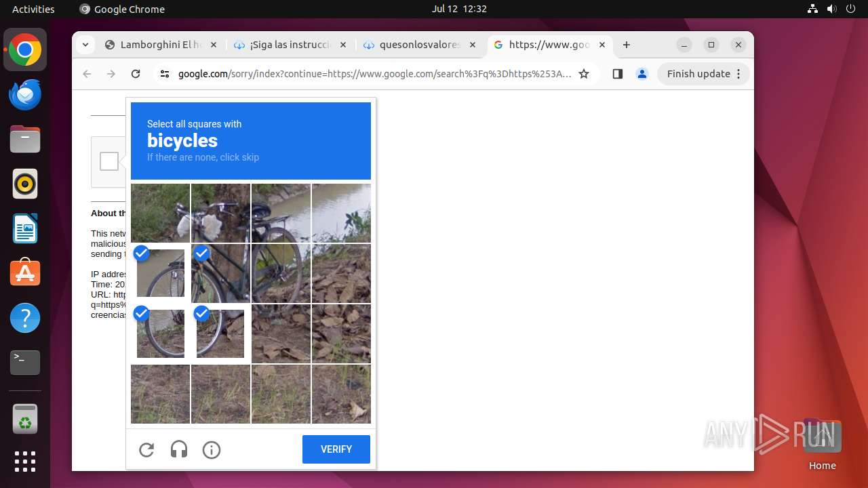This screenshot has width=868, height=488.
Task: Close the Lamborghini tab
Action: (213, 45)
